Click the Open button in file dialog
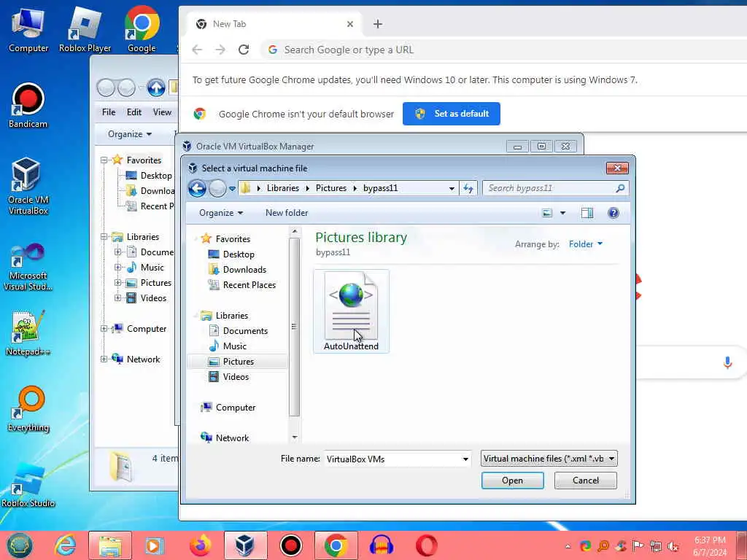 (512, 480)
